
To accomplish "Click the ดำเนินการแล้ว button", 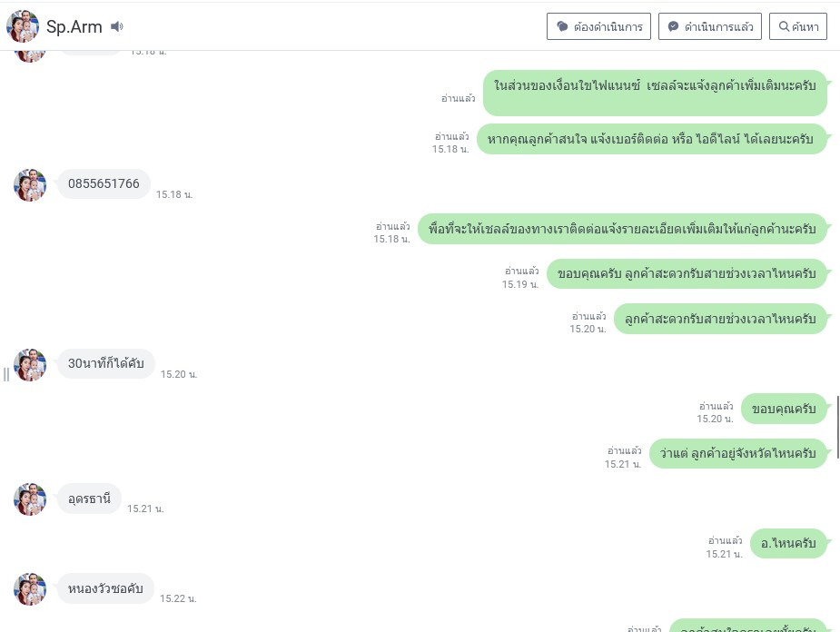I will click(710, 26).
